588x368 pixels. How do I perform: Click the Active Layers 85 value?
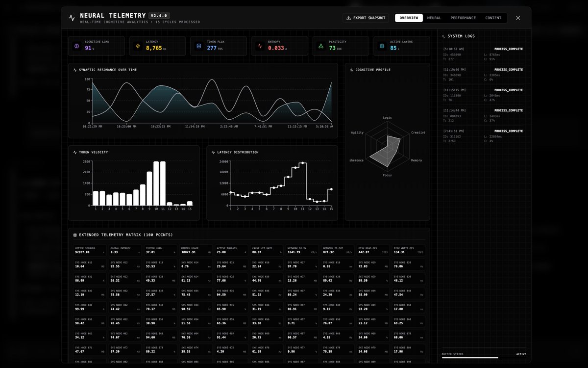point(393,48)
